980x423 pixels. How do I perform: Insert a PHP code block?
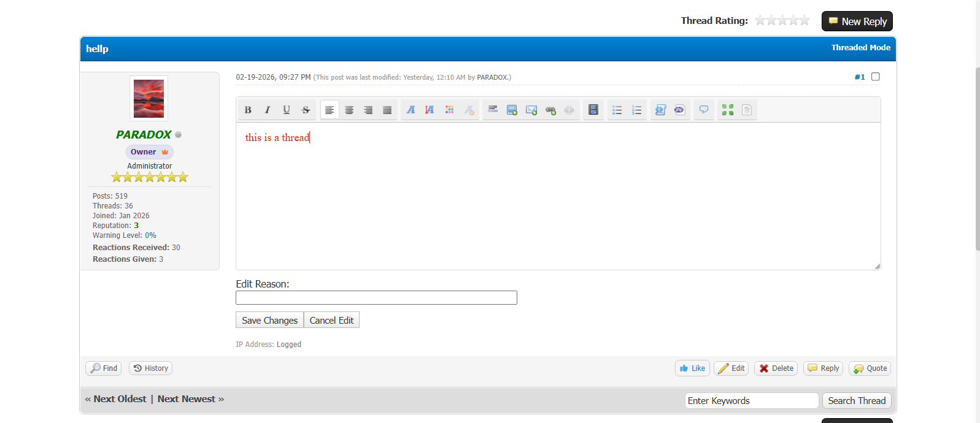click(679, 110)
